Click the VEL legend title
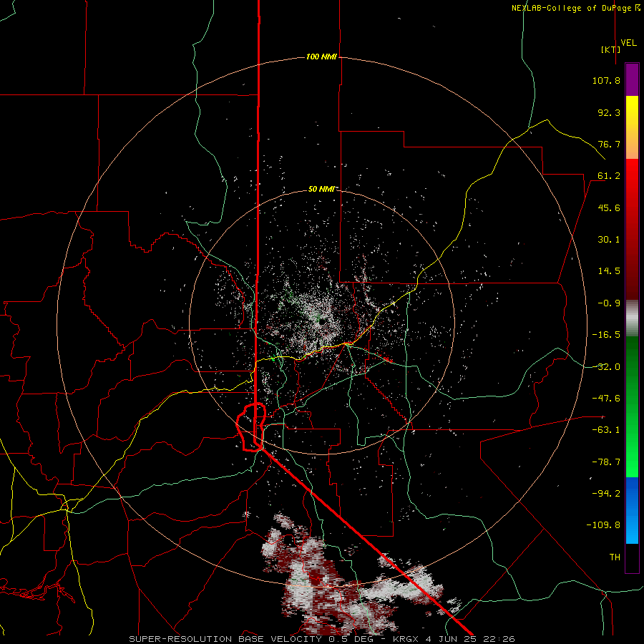644x644 pixels. coord(628,43)
